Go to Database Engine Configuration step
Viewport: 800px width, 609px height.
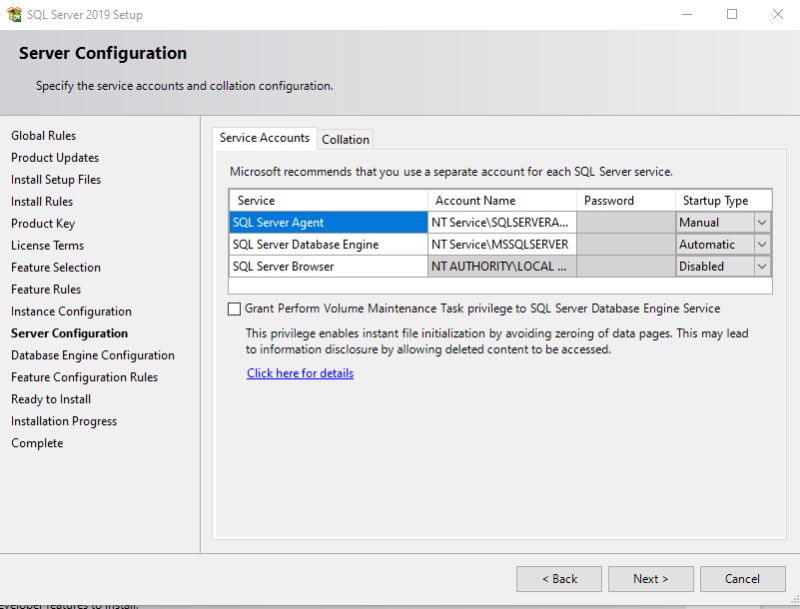92,355
